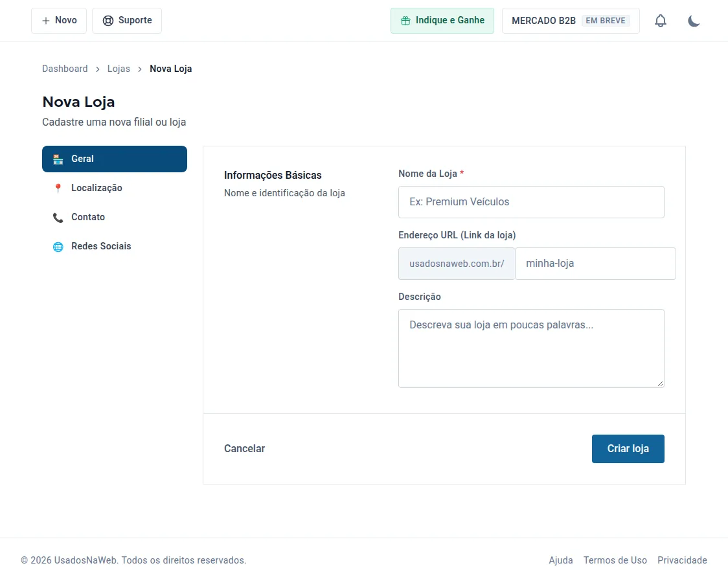Toggle dark mode with the moon icon

(x=694, y=21)
